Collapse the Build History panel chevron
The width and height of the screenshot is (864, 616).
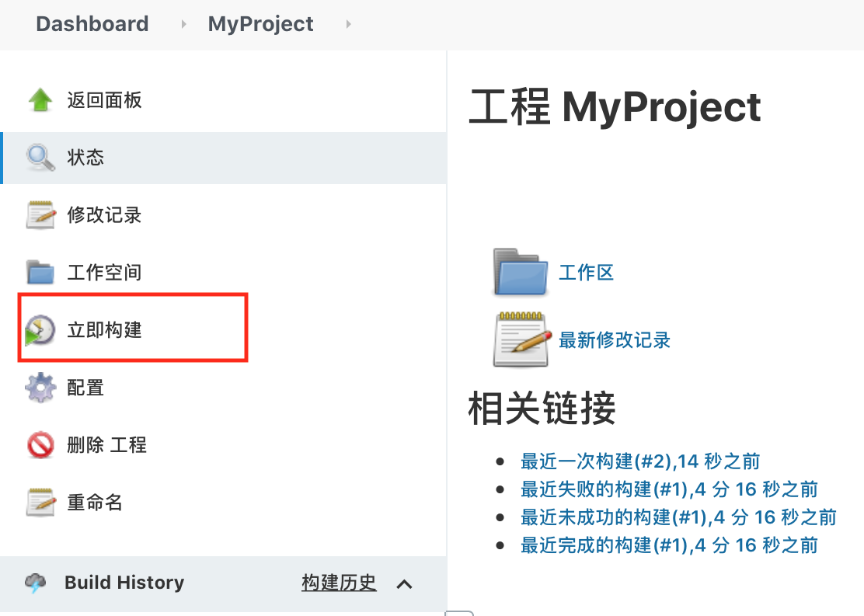pos(404,583)
